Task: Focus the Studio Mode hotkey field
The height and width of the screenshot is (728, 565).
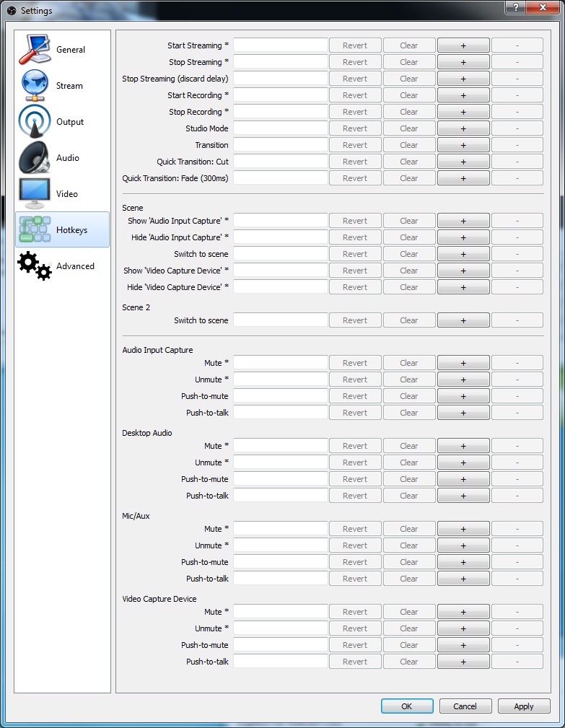Action: (281, 128)
